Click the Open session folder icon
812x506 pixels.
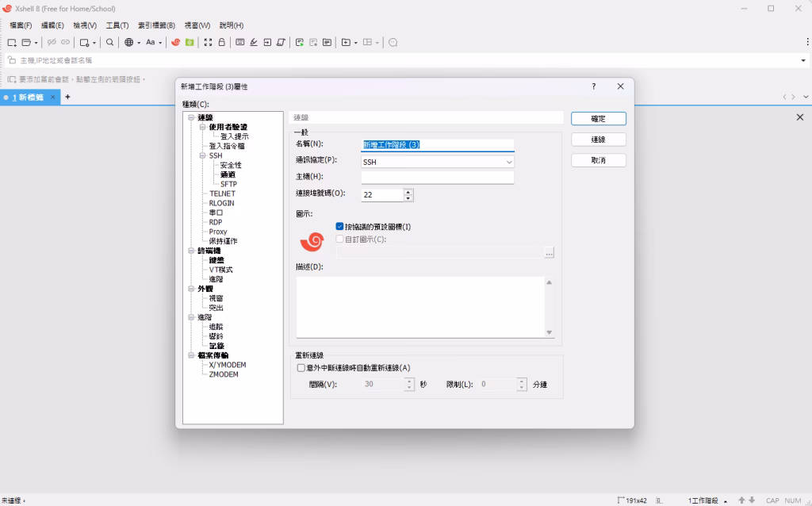click(x=26, y=43)
